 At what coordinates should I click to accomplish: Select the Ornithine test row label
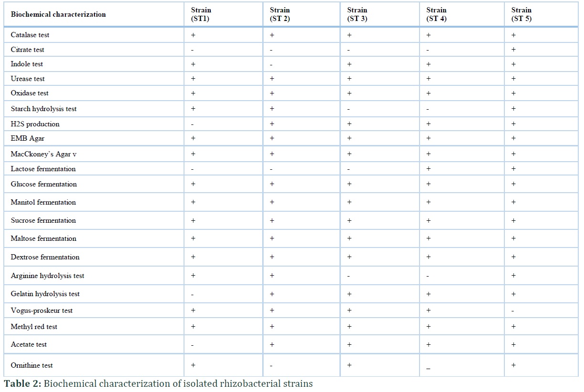[x=32, y=365]
